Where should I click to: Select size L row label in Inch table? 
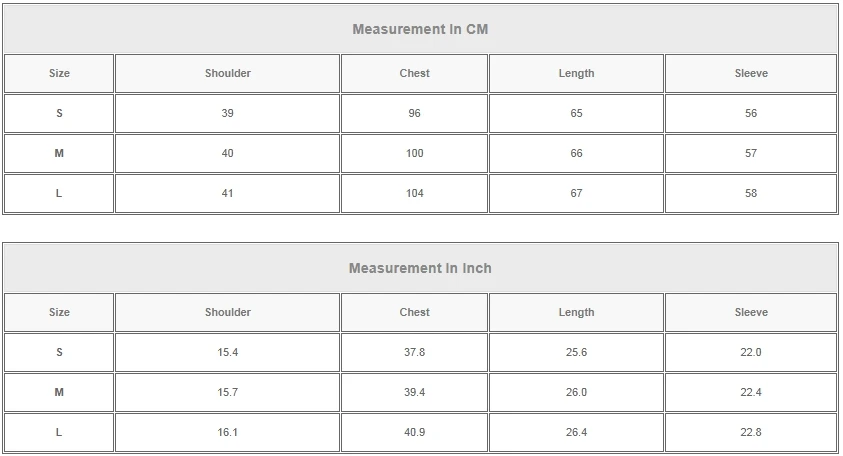[59, 432]
